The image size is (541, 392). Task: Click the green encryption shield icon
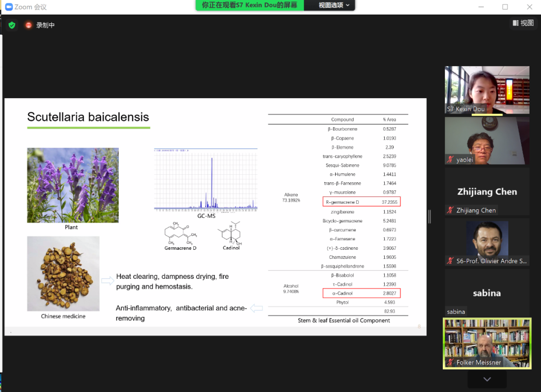tap(12, 25)
